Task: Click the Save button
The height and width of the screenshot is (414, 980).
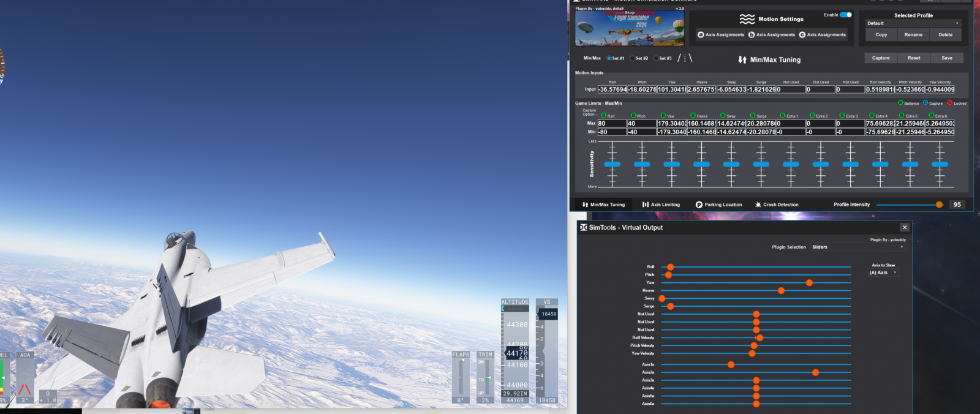Action: (947, 58)
